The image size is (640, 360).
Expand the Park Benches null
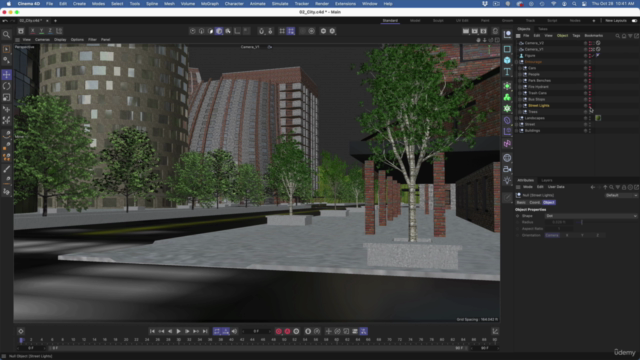(x=520, y=81)
